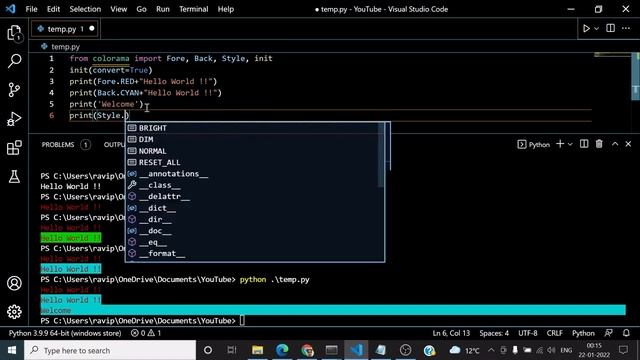The height and width of the screenshot is (360, 640).
Task: Click Ln 6, Col 13 in status bar
Action: 451,333
